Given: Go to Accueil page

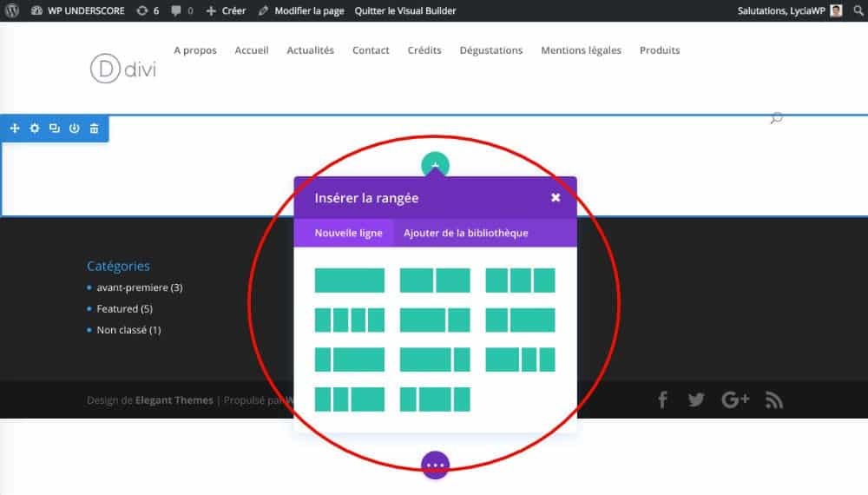Looking at the screenshot, I should (252, 50).
